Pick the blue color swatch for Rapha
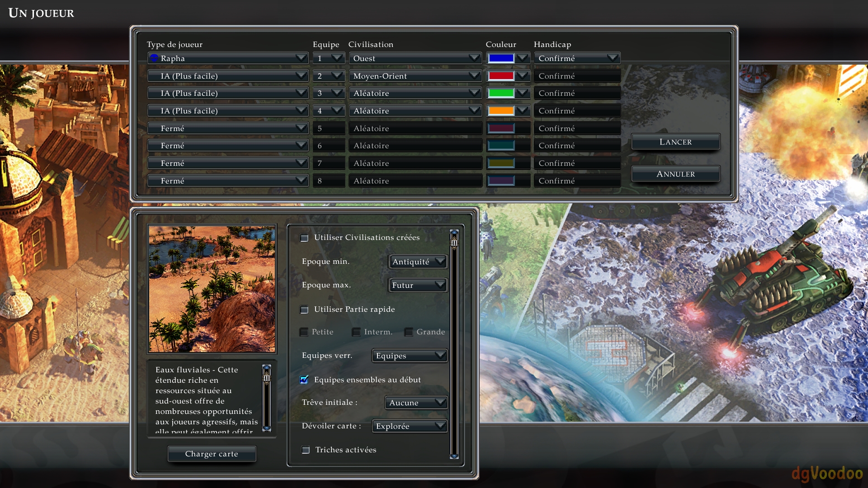 tap(501, 58)
